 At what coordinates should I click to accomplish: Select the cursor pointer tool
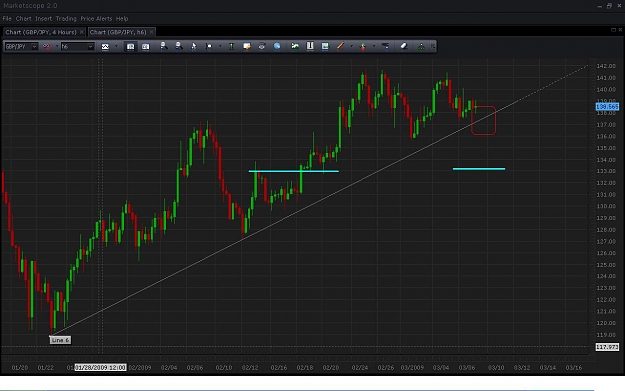[x=194, y=46]
